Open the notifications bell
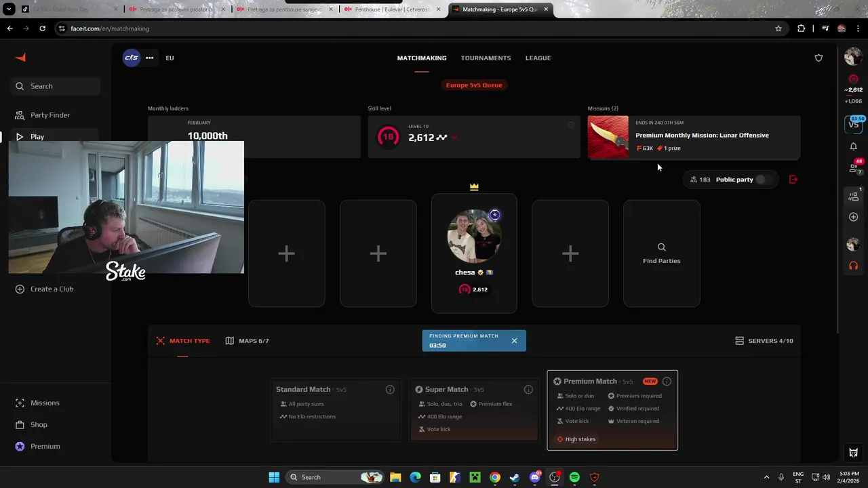868x488 pixels. 853,146
